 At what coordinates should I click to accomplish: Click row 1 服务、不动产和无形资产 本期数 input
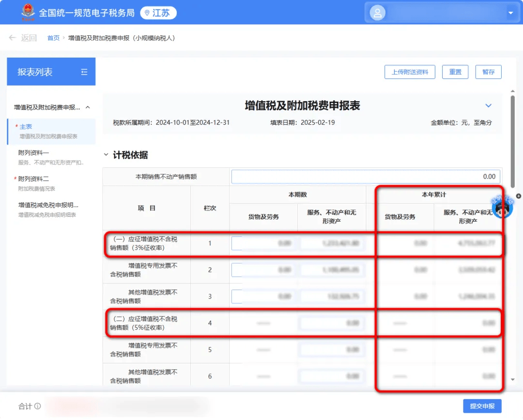pyautogui.click(x=332, y=243)
